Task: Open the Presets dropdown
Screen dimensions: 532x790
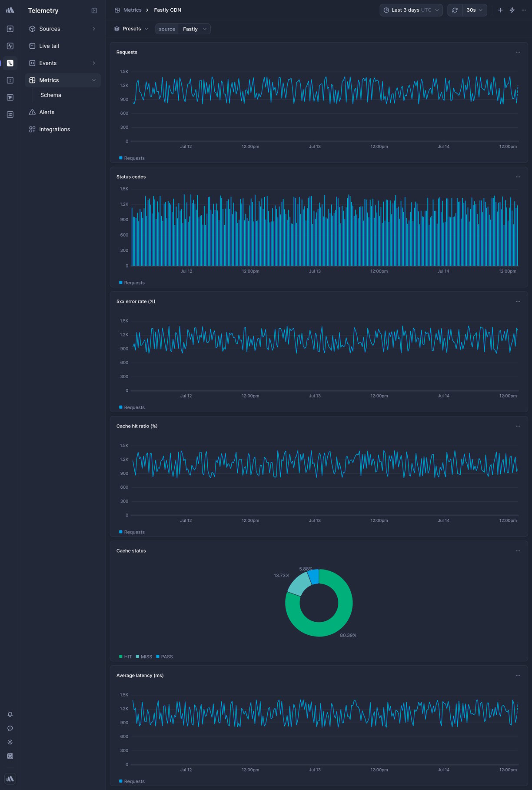Action: (x=131, y=29)
